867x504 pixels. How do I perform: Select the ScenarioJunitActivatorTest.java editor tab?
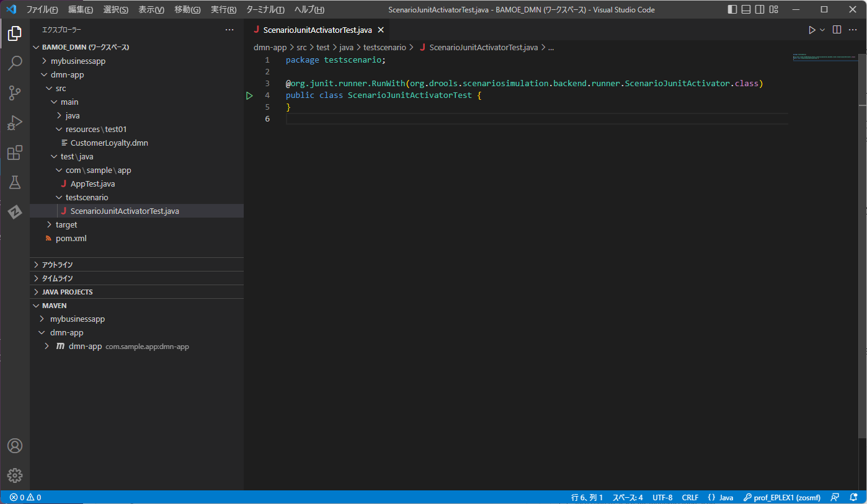[318, 30]
